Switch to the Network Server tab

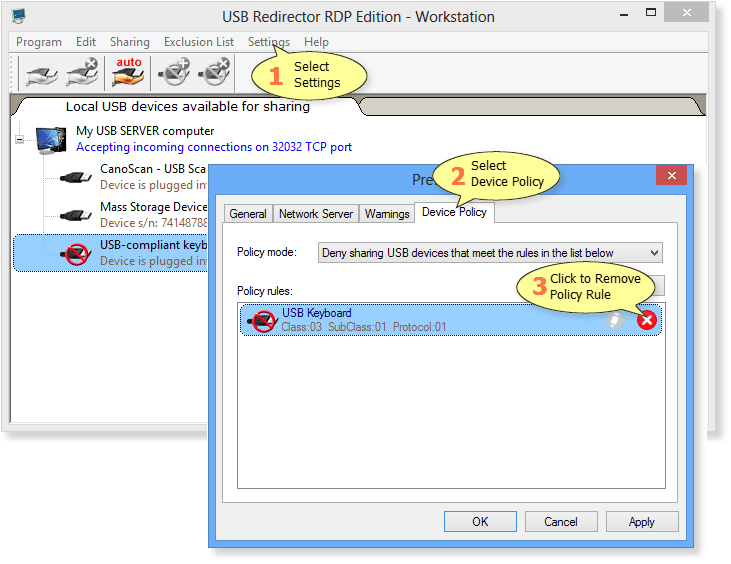(x=316, y=214)
